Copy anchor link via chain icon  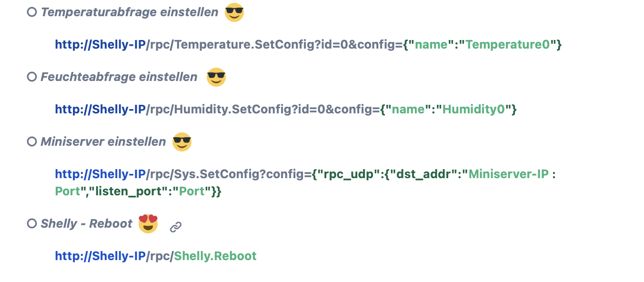[x=176, y=227]
